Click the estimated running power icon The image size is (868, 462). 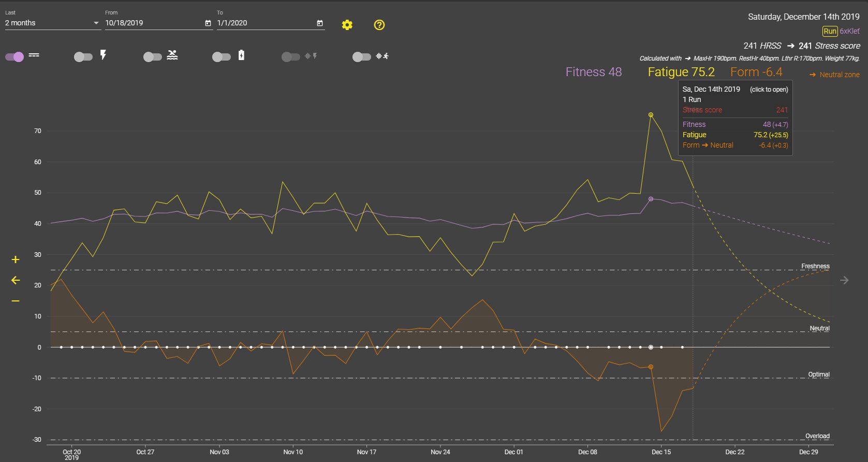(382, 55)
